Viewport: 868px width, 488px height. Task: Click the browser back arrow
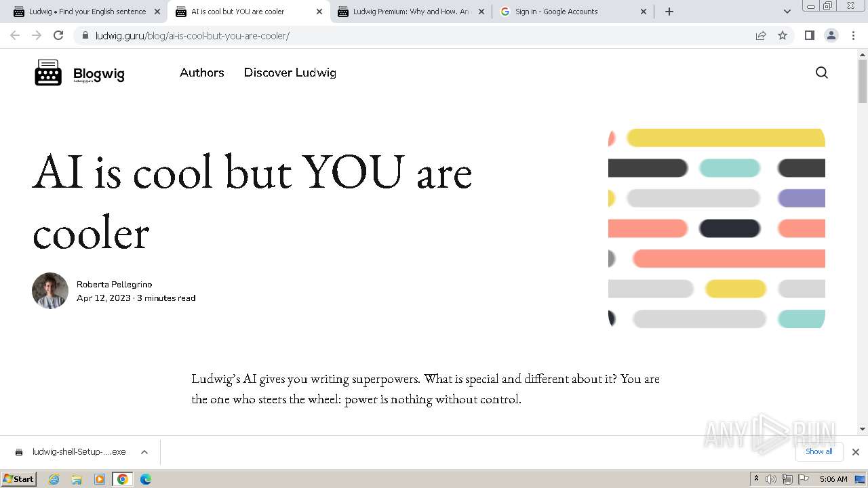click(15, 35)
